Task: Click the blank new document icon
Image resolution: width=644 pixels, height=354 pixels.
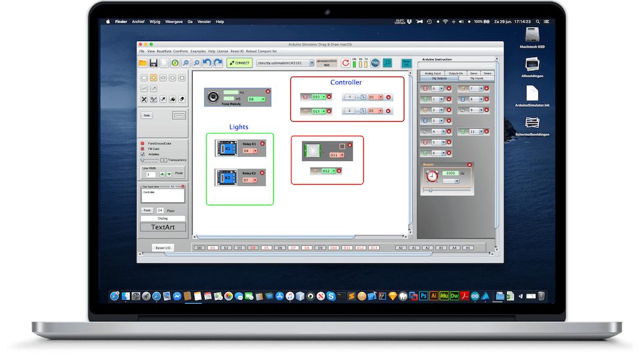Action: pyautogui.click(x=164, y=63)
